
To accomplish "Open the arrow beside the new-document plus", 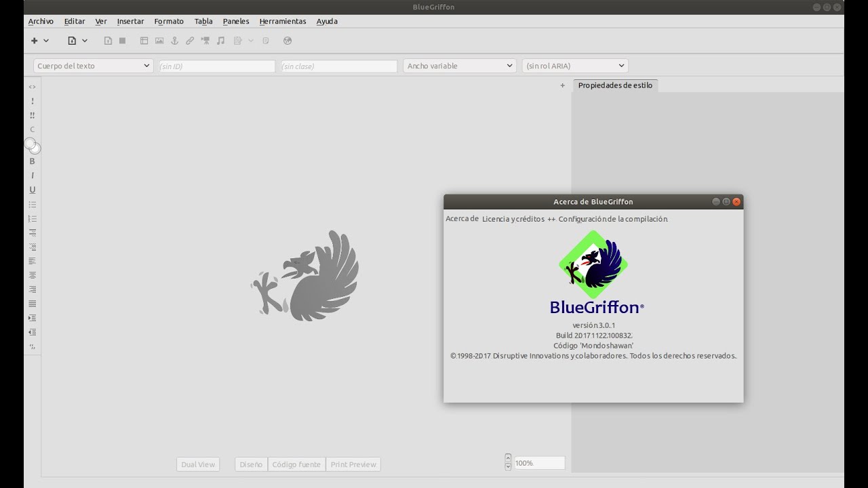I will [46, 41].
